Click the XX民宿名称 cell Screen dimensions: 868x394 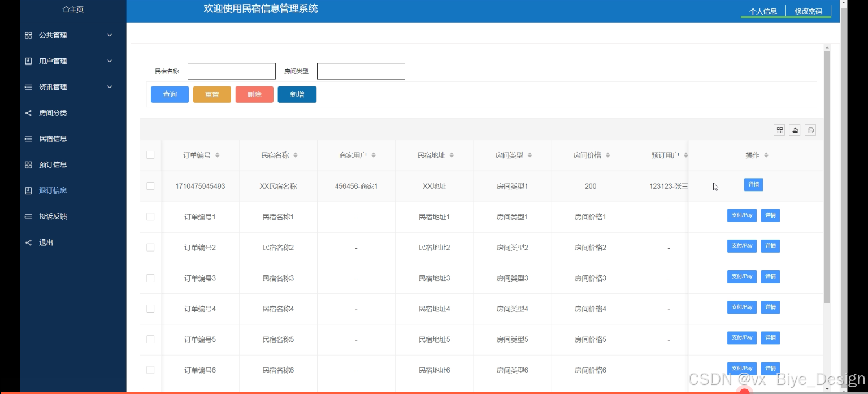click(278, 186)
